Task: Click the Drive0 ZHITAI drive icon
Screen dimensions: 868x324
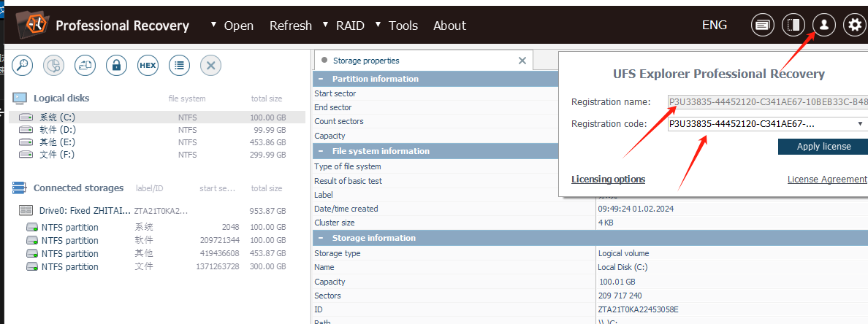Action: [x=26, y=211]
